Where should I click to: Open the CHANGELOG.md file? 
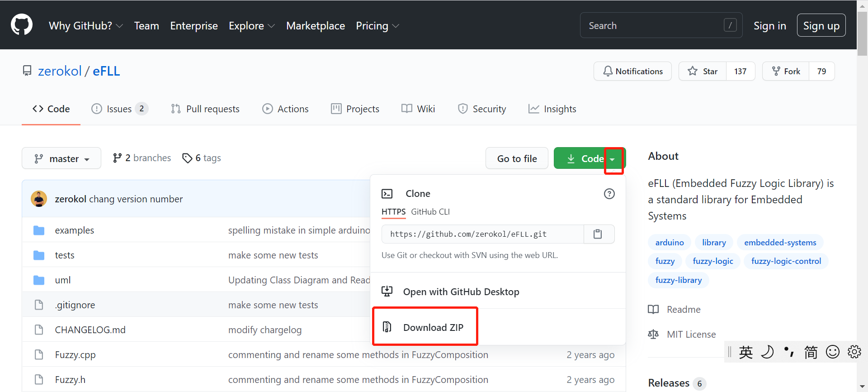(x=90, y=330)
